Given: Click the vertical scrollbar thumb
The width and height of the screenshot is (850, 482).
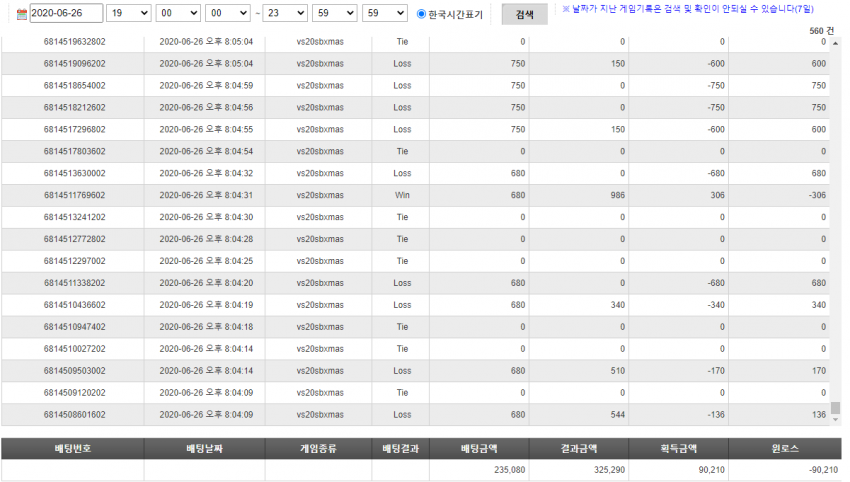Looking at the screenshot, I should [835, 407].
